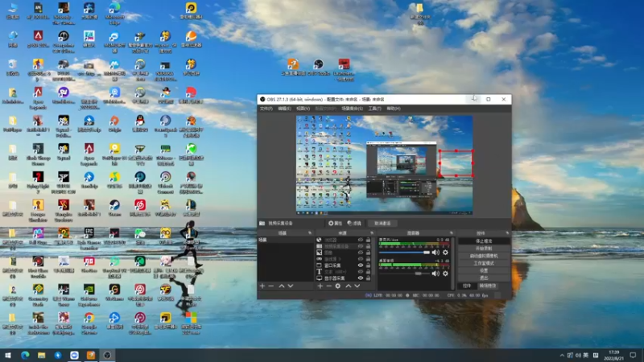Open source properties via the gear below the sources list
Screen dimensions: 644x362
point(337,286)
